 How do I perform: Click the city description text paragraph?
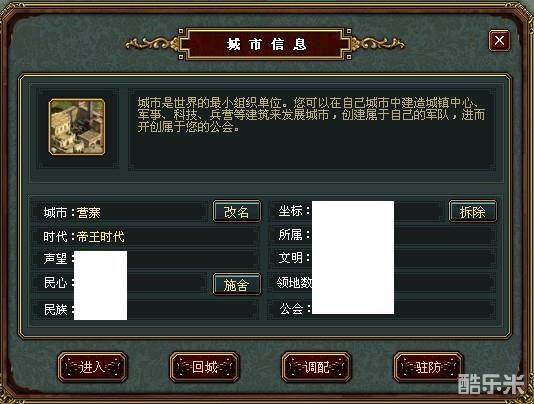pos(311,114)
